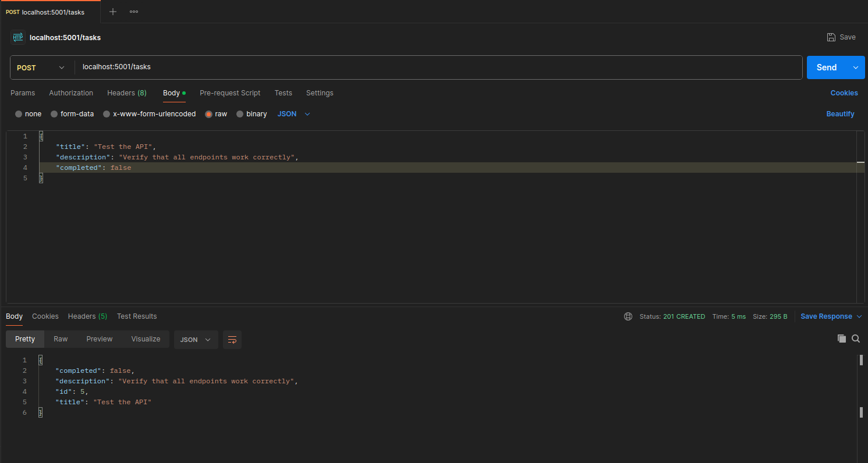Click the HTTP request type icon
The height and width of the screenshot is (463, 868).
pyautogui.click(x=17, y=37)
